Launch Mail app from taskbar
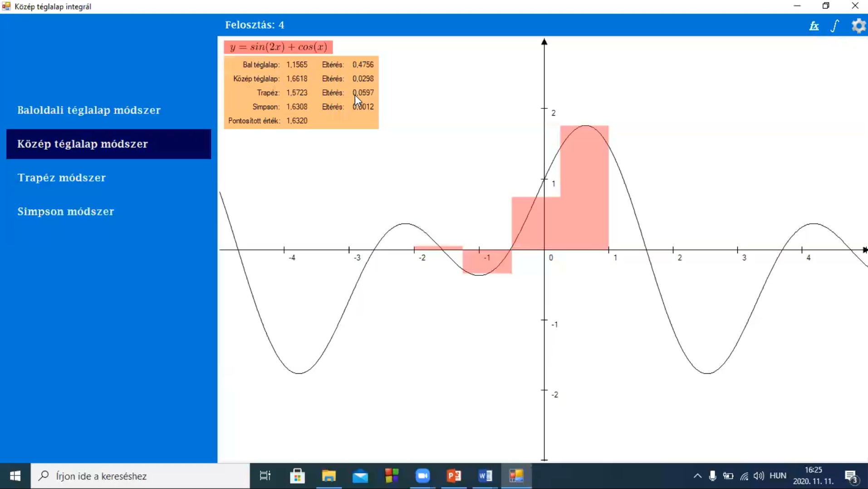 coord(360,476)
